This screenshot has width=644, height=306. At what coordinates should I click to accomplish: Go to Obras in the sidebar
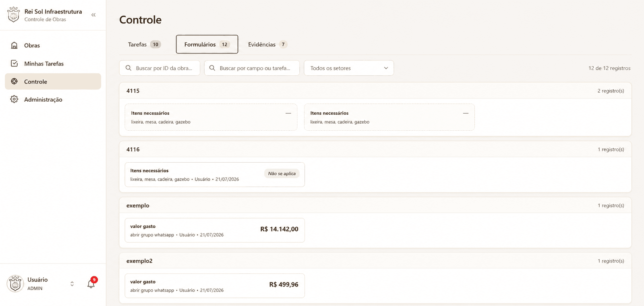(53, 45)
